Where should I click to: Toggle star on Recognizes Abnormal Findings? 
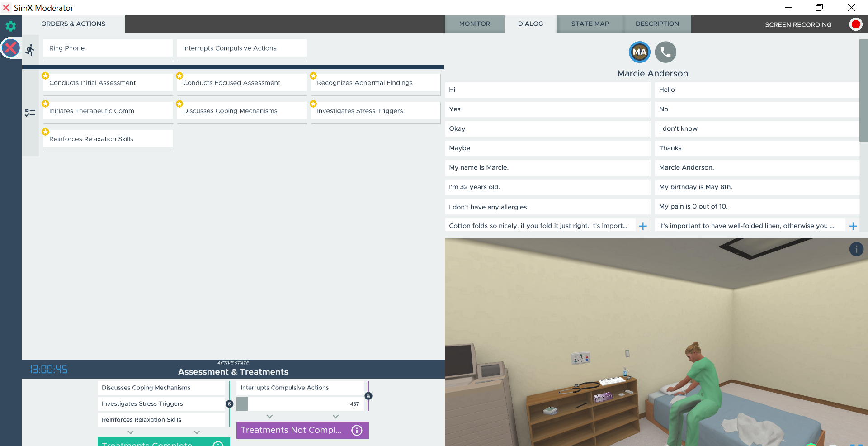[x=313, y=76]
